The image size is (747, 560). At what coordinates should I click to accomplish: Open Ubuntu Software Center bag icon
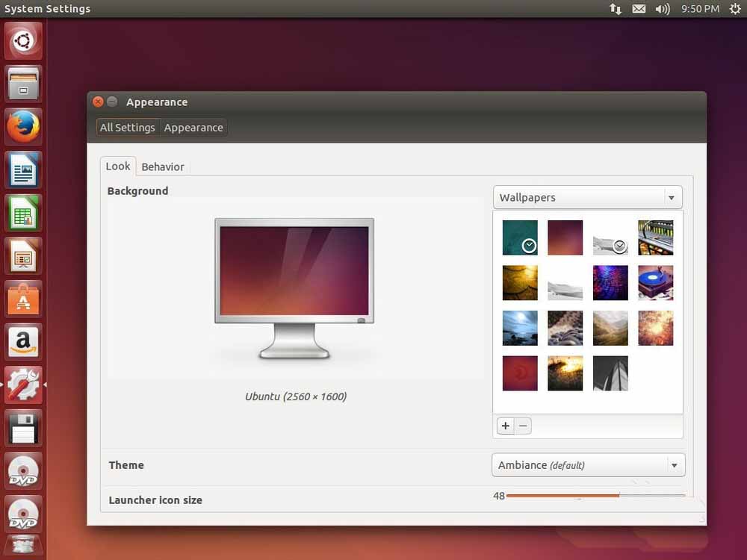click(x=23, y=299)
